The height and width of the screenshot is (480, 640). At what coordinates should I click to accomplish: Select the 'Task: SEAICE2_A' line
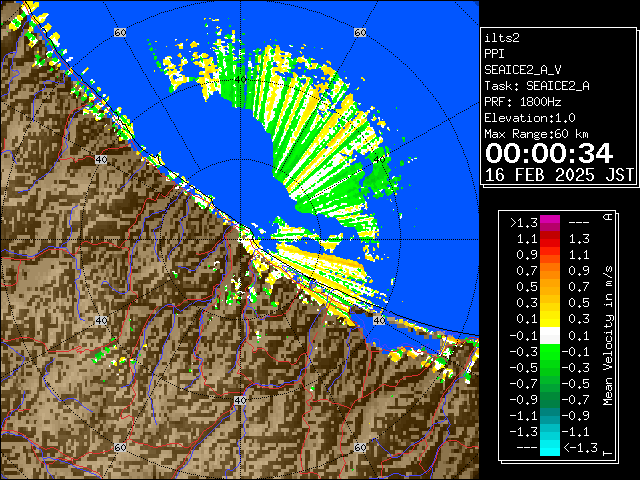(x=537, y=86)
